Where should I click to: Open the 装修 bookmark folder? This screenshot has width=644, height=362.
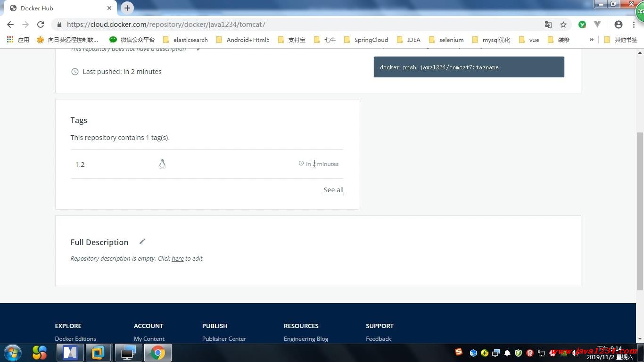[x=559, y=40]
